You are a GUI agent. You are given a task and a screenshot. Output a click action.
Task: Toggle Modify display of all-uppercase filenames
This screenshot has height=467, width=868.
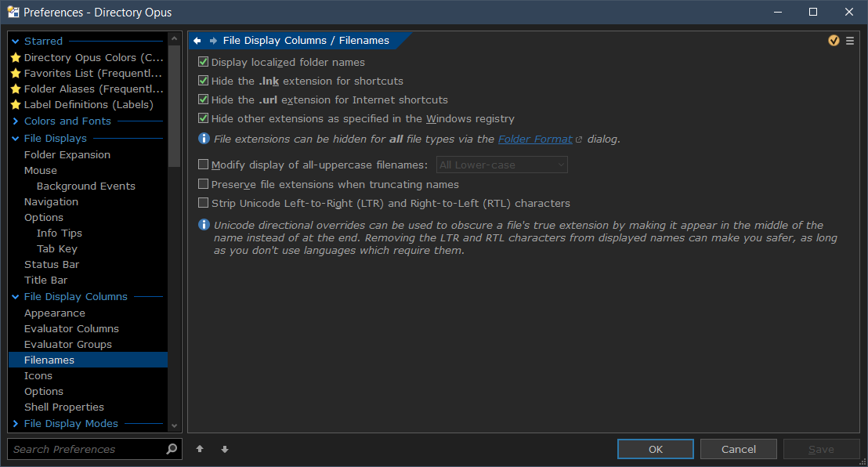coord(204,165)
